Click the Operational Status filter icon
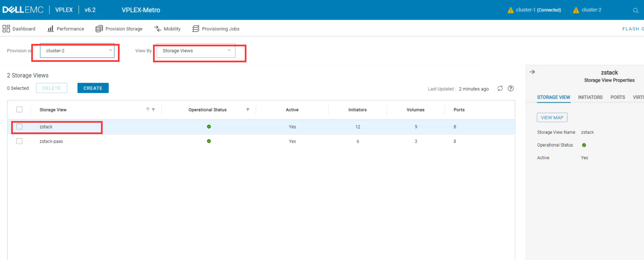 point(247,110)
